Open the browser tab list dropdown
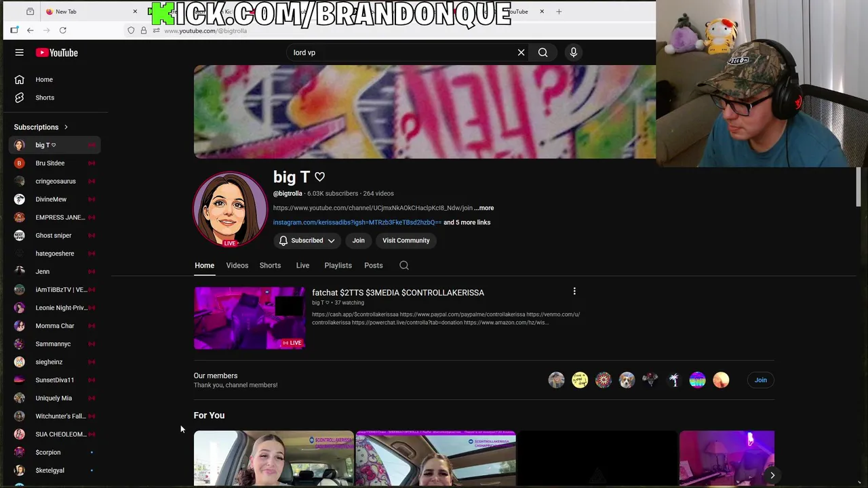Screen dimensions: 868x488 pos(30,12)
